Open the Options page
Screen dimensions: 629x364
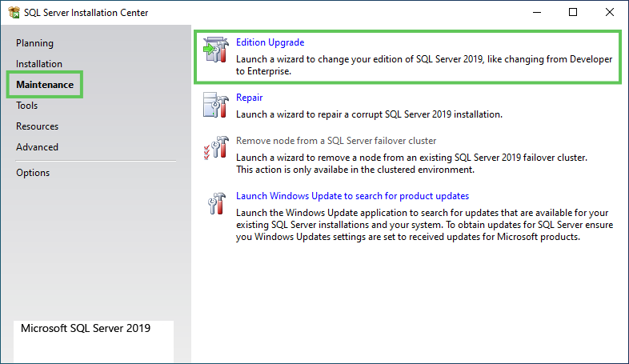coord(33,173)
